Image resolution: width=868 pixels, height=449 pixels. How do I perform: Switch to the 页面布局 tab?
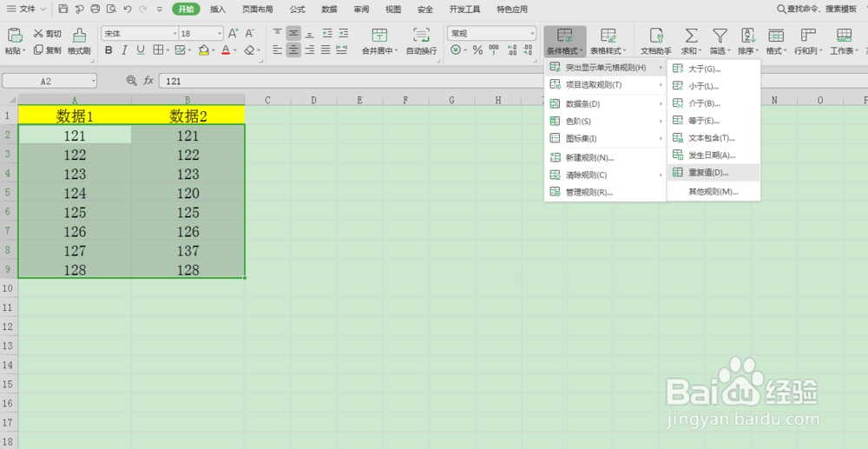pyautogui.click(x=258, y=10)
